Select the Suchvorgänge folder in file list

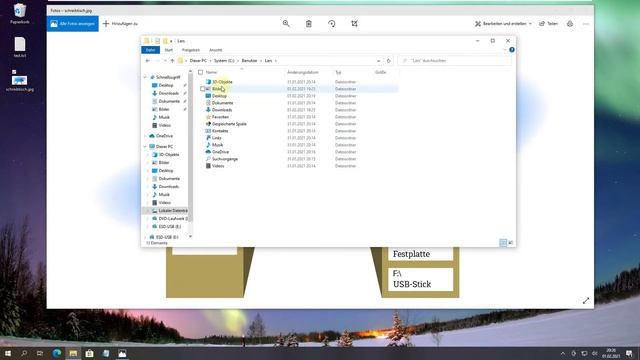click(224, 159)
